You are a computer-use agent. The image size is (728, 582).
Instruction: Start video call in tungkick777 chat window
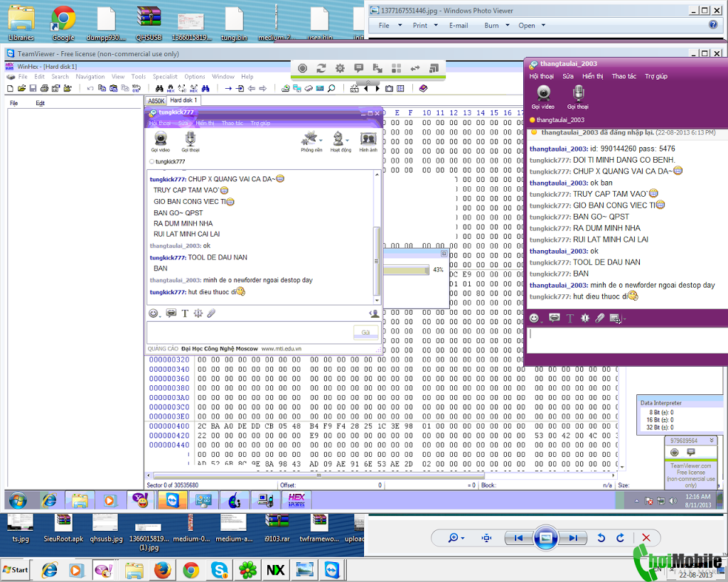click(161, 141)
